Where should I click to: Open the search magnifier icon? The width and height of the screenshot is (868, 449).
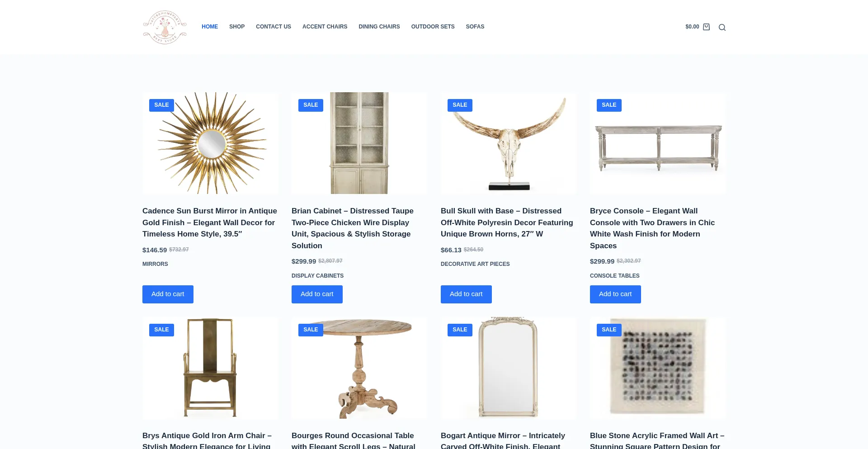[722, 28]
